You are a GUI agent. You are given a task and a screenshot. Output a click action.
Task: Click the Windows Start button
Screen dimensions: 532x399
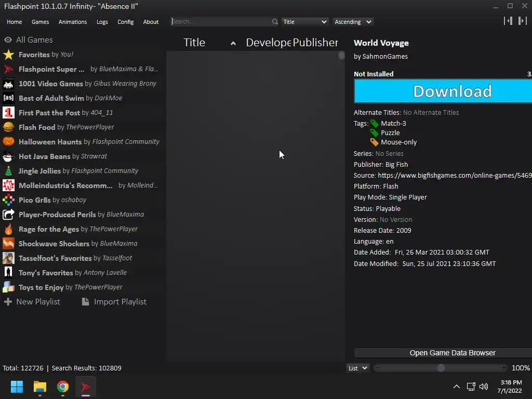tap(17, 387)
